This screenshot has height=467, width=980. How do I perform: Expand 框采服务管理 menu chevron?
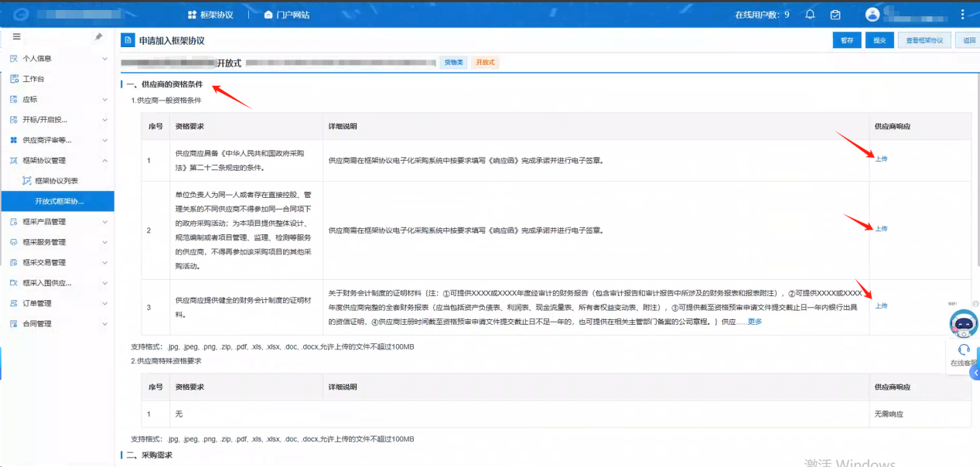coord(104,242)
